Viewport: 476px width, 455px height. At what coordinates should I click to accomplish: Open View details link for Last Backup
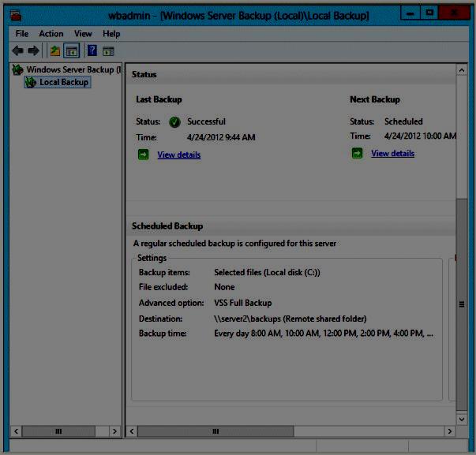(179, 155)
